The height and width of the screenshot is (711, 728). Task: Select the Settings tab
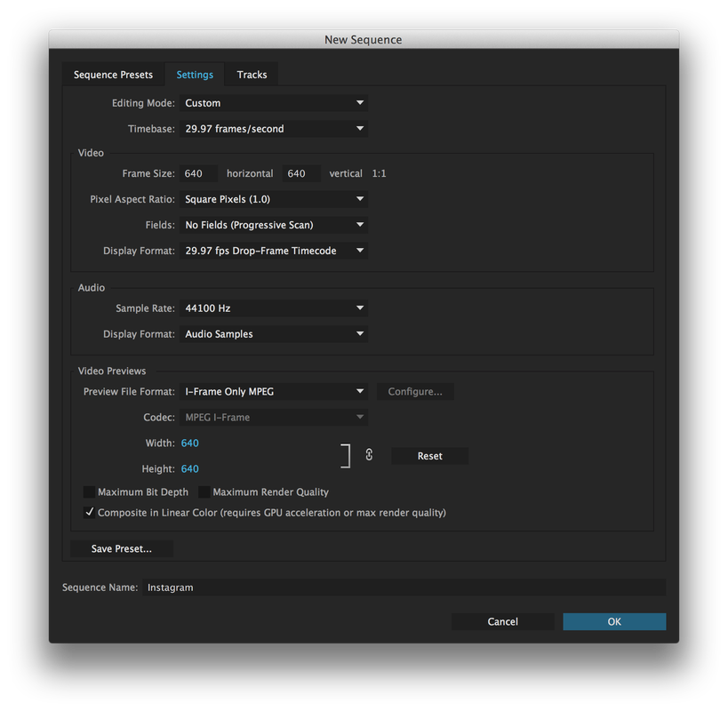click(195, 75)
